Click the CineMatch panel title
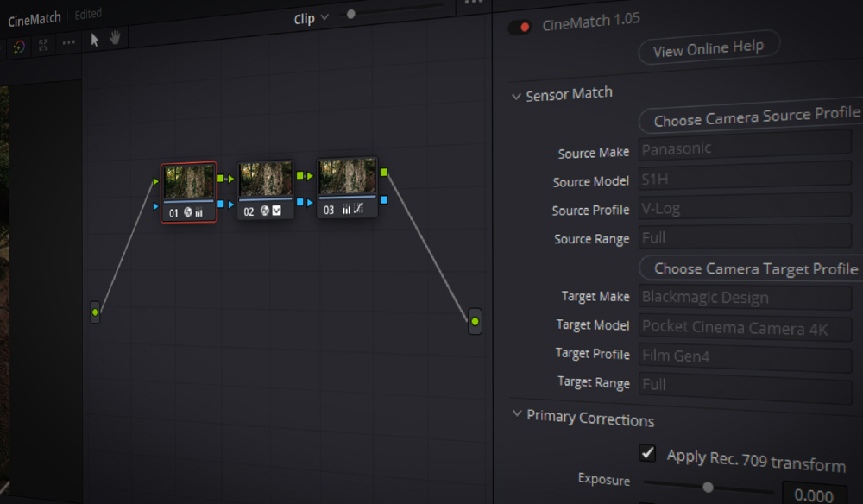This screenshot has height=504, width=863. point(35,17)
